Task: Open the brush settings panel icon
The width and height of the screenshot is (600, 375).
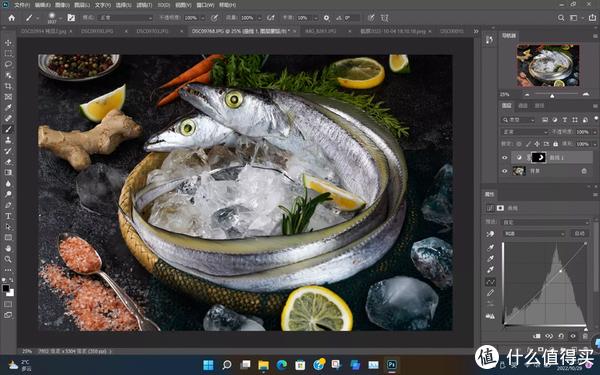Action: (71, 18)
